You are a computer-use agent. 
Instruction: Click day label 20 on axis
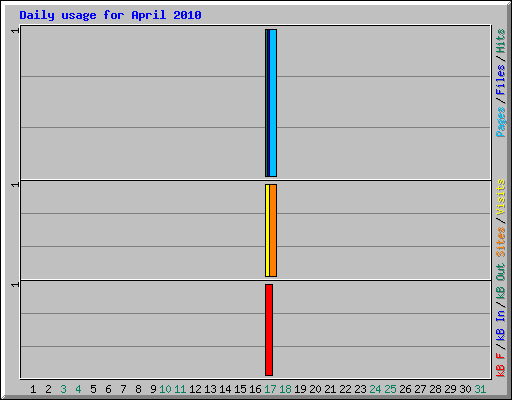click(315, 389)
